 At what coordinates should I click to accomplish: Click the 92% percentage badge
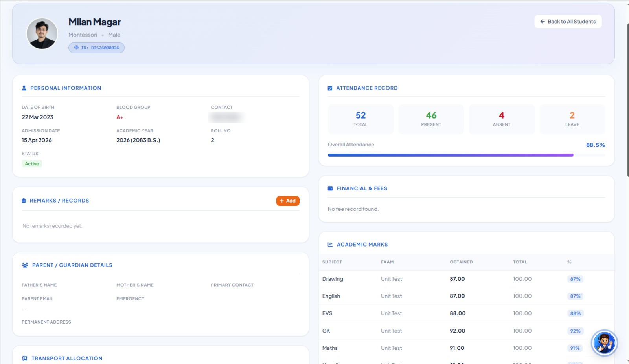575,331
